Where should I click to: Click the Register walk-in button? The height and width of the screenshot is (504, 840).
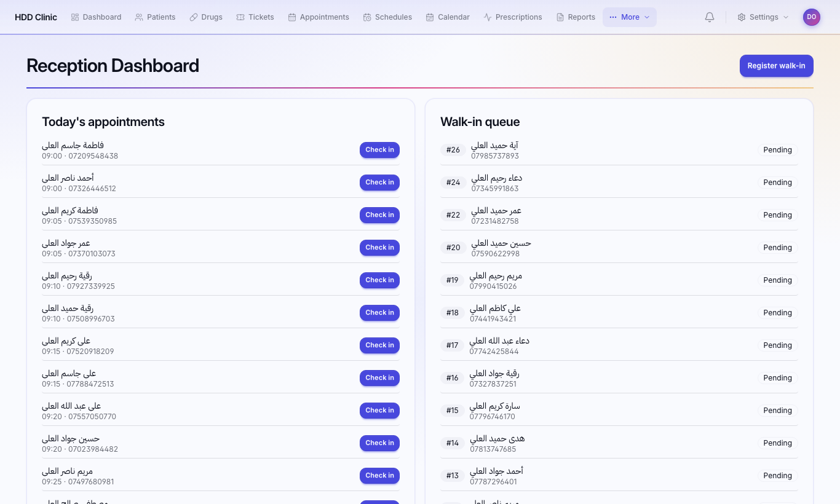777,66
